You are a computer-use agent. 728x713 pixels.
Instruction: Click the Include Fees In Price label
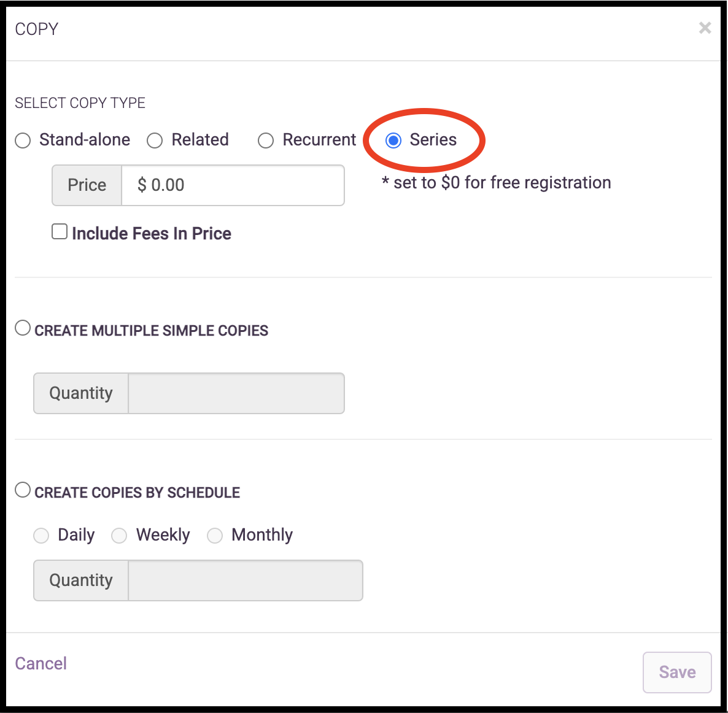click(152, 233)
